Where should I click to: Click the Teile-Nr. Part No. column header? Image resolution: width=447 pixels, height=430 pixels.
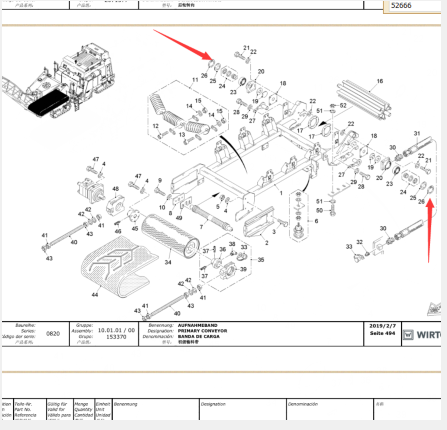click(x=25, y=409)
